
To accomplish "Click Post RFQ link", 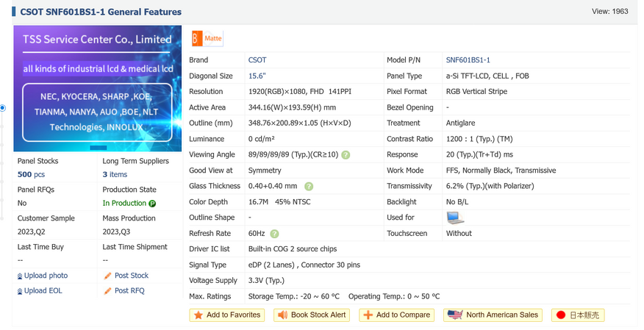I will (x=129, y=290).
